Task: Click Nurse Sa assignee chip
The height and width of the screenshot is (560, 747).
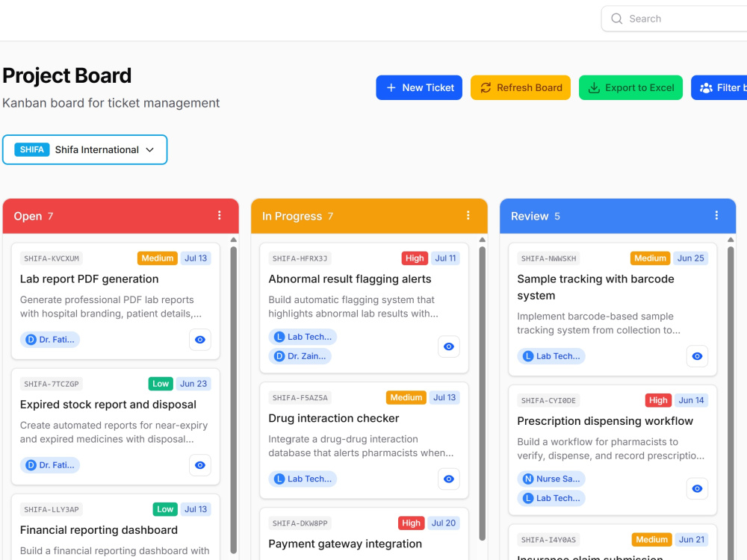Action: point(552,479)
